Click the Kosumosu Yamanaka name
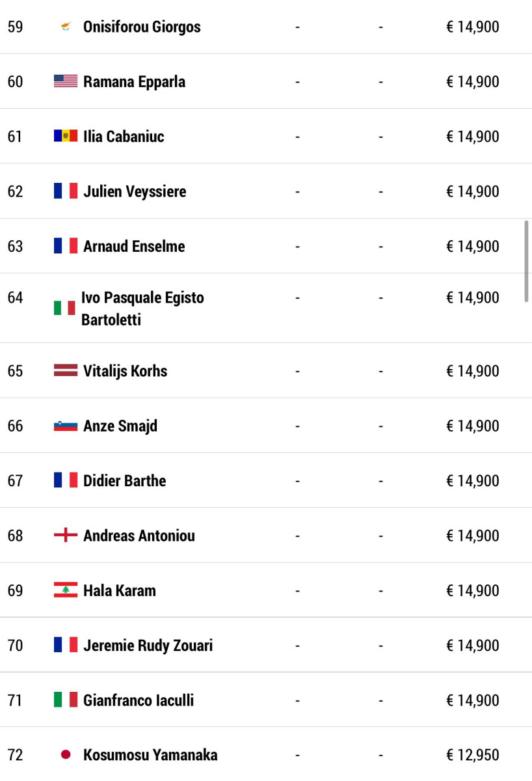Screen dimensions: 532x781 [150, 755]
